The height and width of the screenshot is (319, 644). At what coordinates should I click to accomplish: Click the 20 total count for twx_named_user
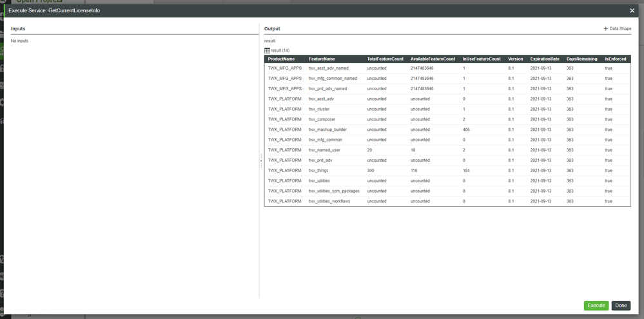pyautogui.click(x=369, y=150)
